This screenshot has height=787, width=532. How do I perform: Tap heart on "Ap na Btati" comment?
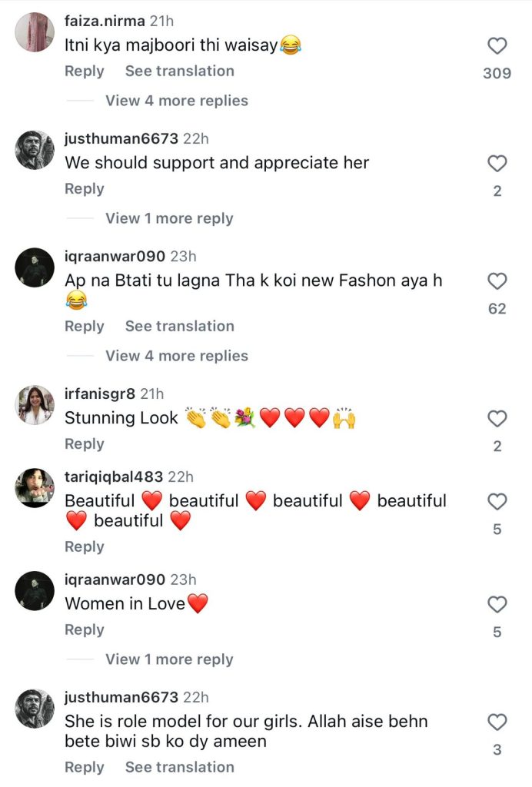[x=497, y=281]
